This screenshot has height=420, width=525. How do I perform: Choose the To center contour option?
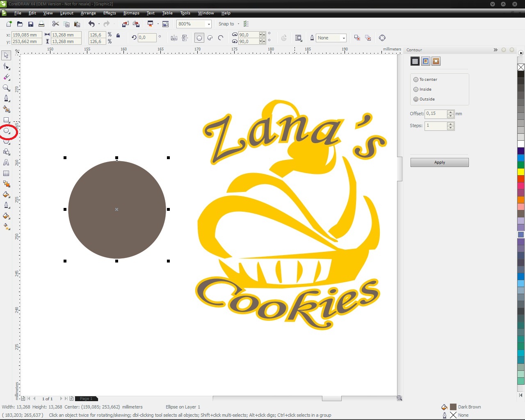[x=415, y=79]
